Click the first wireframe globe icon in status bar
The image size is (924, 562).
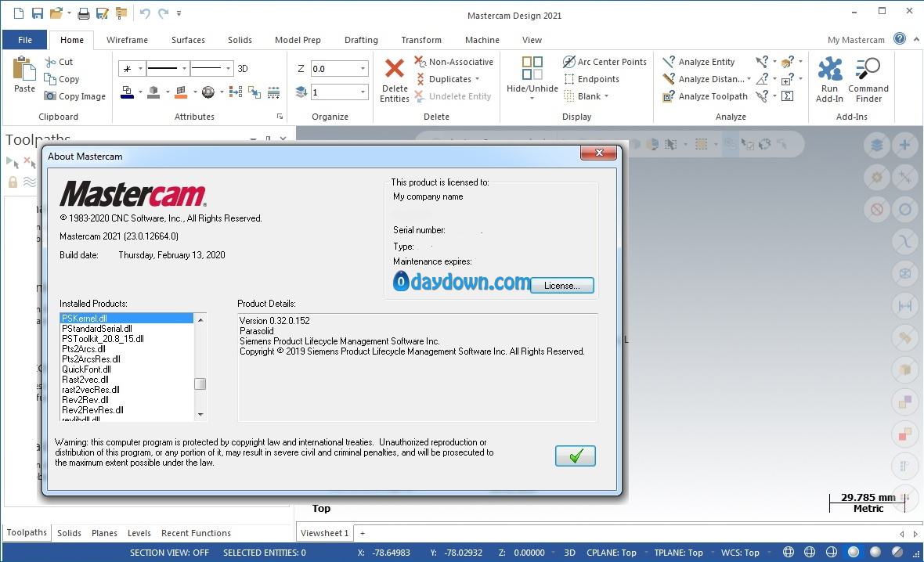pos(788,552)
